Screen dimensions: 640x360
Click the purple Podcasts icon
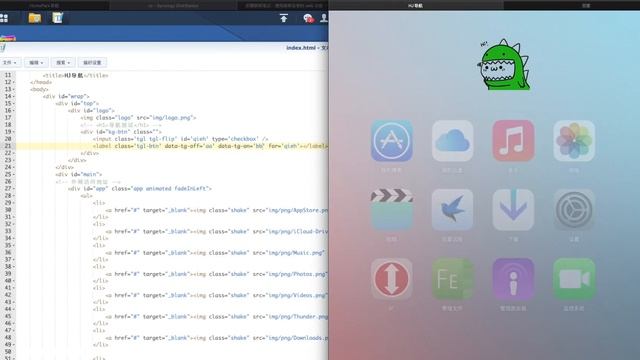click(513, 279)
